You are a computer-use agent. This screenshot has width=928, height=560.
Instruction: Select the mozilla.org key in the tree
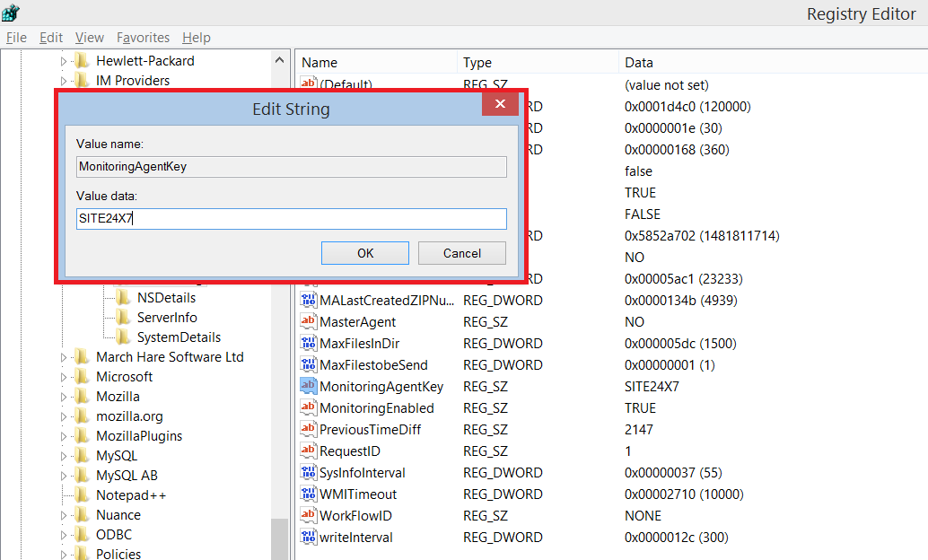coord(129,416)
